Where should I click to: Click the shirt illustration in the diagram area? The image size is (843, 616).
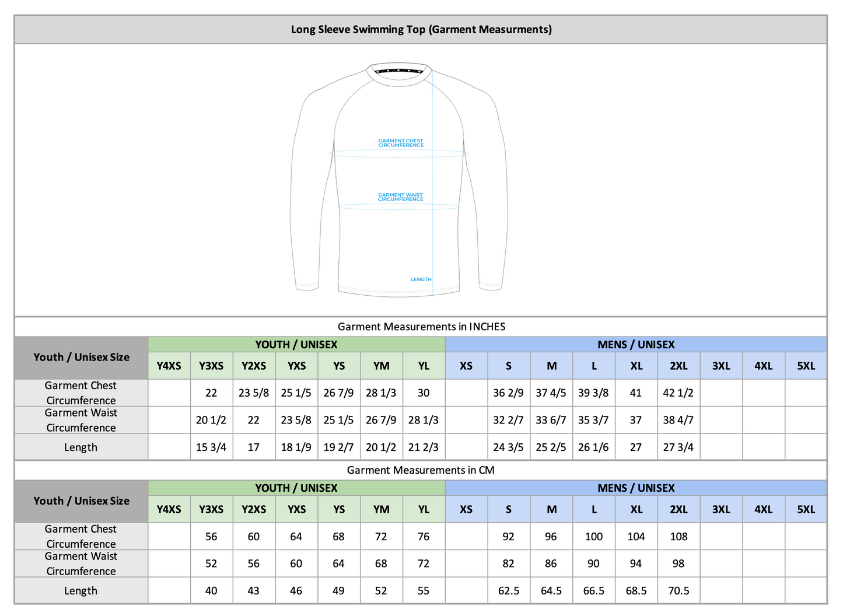(398, 175)
